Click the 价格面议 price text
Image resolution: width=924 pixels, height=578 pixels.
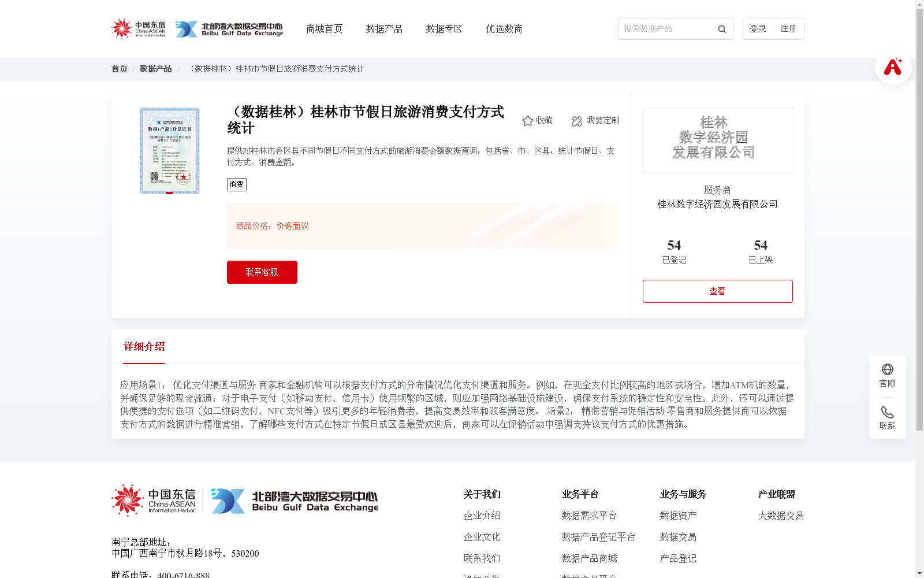(x=292, y=226)
